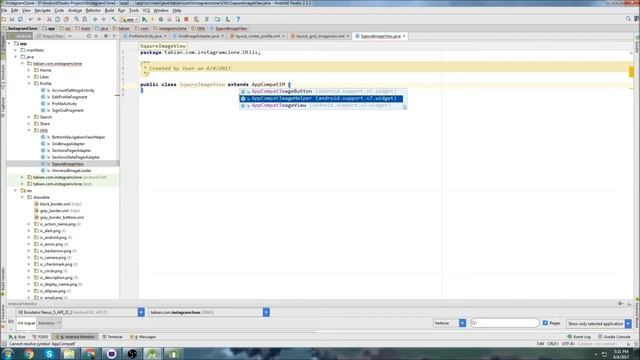Expand the Home folder in project tree
The image size is (640, 360).
pos(29,70)
